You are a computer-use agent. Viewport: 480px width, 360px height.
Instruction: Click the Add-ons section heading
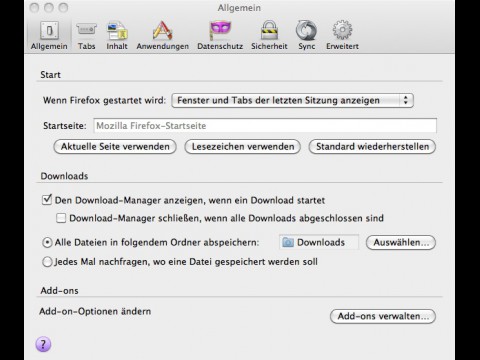click(x=59, y=291)
